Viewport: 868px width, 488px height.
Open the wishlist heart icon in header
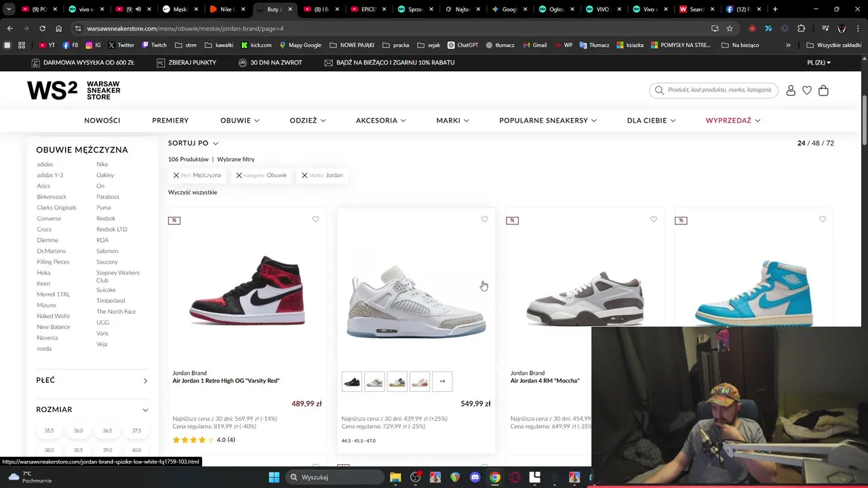[x=807, y=90]
